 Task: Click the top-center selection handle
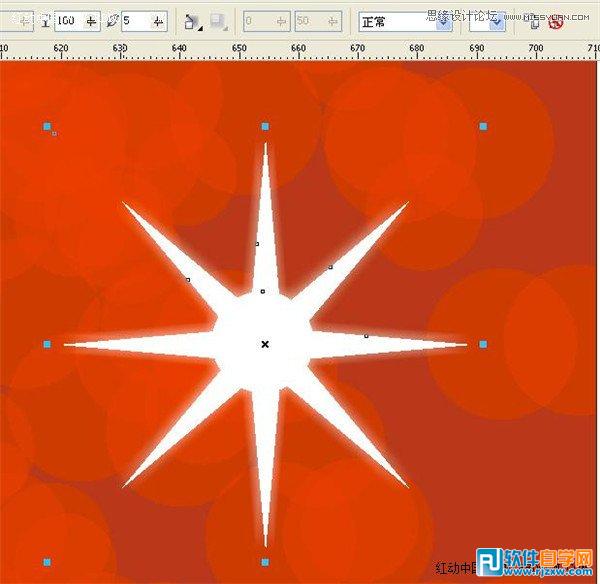[265, 126]
